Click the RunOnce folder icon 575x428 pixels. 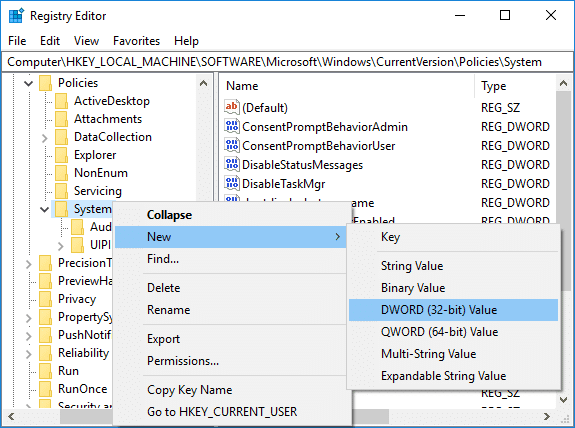(45, 388)
